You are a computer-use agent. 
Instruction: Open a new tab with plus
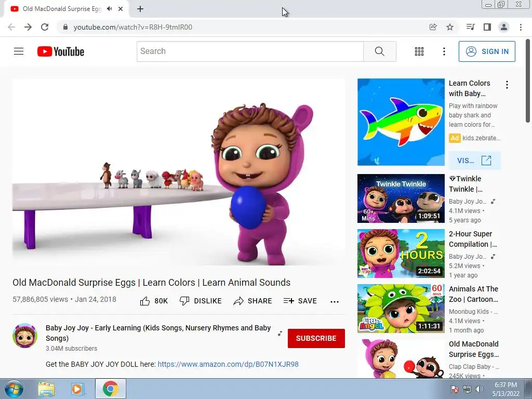(x=140, y=9)
